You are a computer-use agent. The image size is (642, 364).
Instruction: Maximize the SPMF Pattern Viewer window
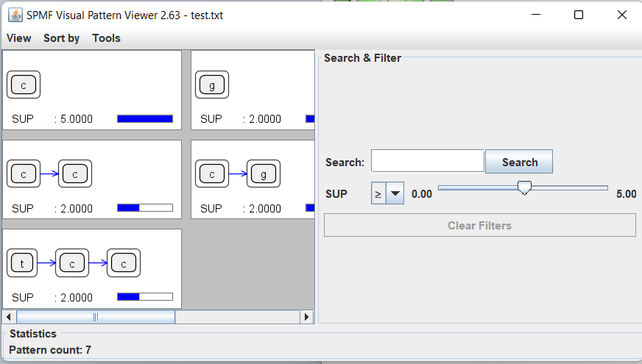(578, 15)
